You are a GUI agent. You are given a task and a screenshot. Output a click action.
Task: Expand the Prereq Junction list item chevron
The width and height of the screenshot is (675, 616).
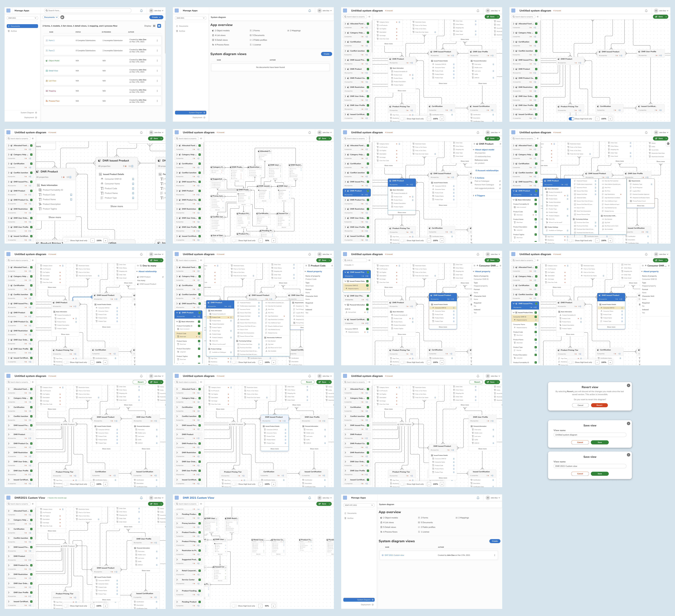177,523
